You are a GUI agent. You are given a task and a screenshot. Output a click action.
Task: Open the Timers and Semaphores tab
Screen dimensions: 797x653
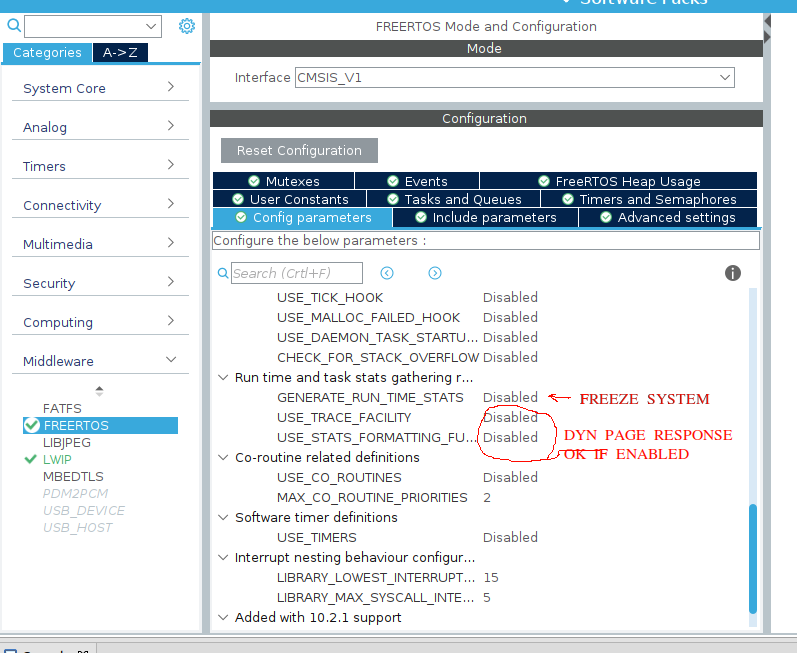tap(649, 199)
